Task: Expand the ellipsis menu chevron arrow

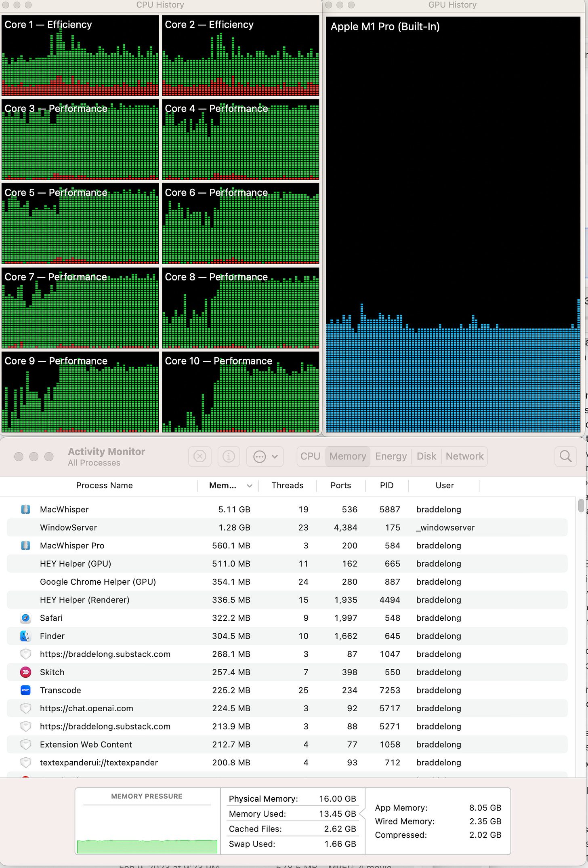Action: 275,457
